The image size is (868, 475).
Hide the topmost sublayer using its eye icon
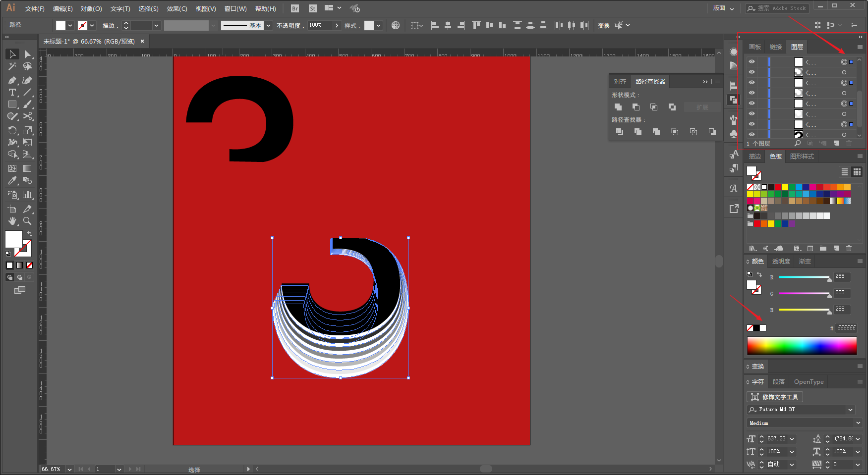point(752,62)
